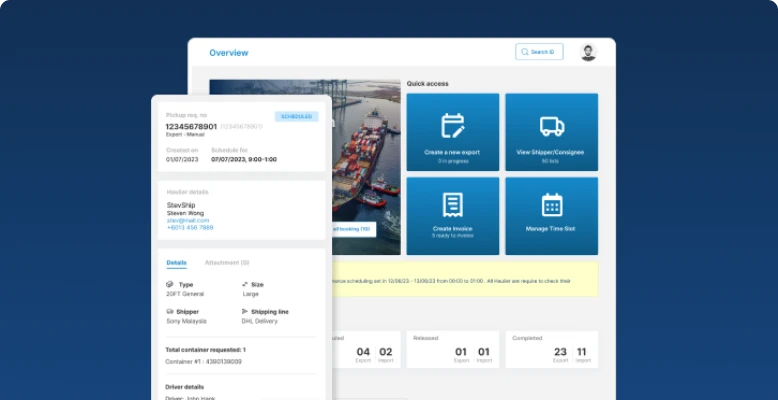This screenshot has height=400, width=778.
Task: Click Container #1 : 4390139009 row
Action: pyautogui.click(x=203, y=362)
